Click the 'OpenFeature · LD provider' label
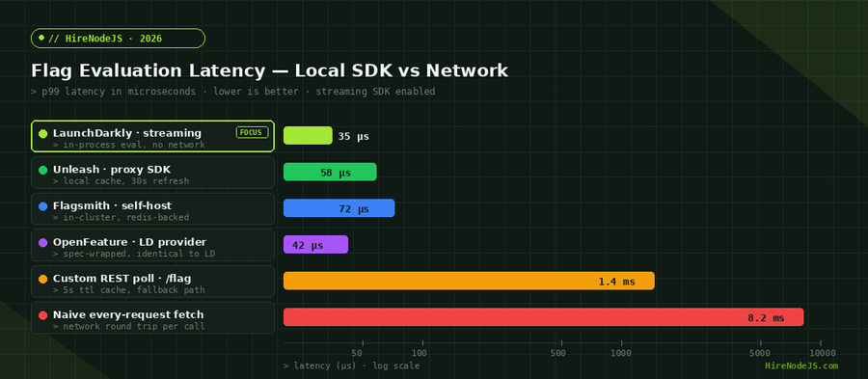The height and width of the screenshot is (379, 868). coord(129,242)
